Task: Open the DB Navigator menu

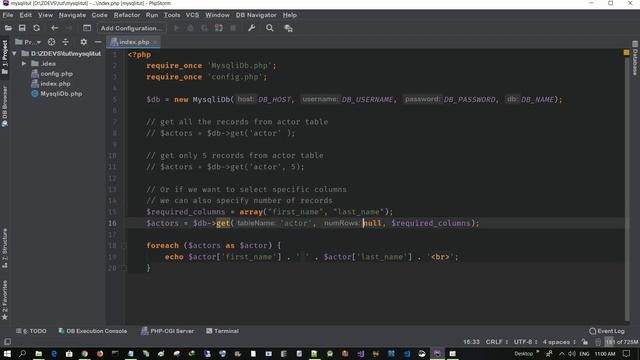Action: pyautogui.click(x=256, y=15)
